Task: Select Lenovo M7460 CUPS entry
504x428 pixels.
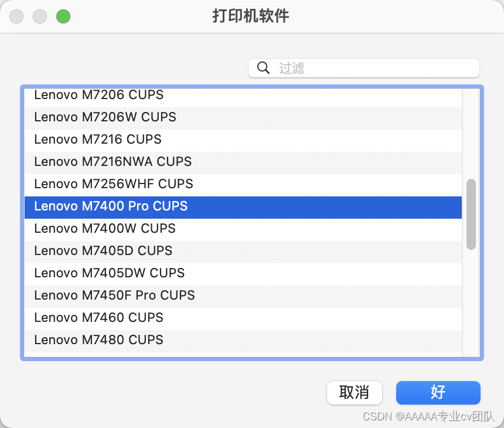Action: 243,319
